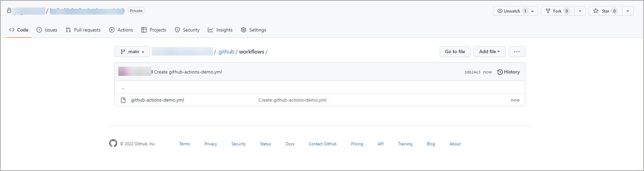The width and height of the screenshot is (644, 171).
Task: Go up to parent directory (..)
Action: coord(123,87)
